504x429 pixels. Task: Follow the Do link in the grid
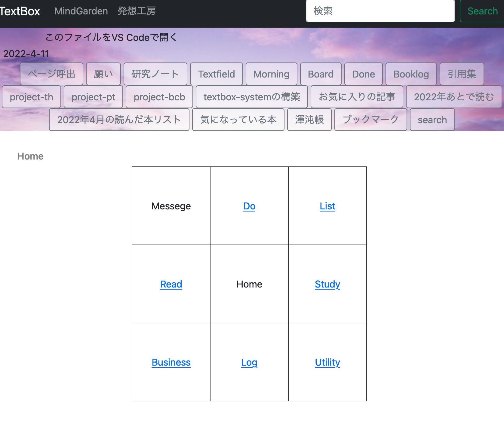click(x=249, y=206)
